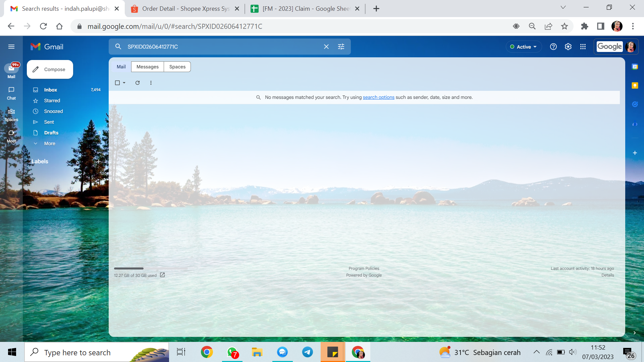This screenshot has width=644, height=362.
Task: Close the Order Detail Shopee tab
Action: pos(237,9)
